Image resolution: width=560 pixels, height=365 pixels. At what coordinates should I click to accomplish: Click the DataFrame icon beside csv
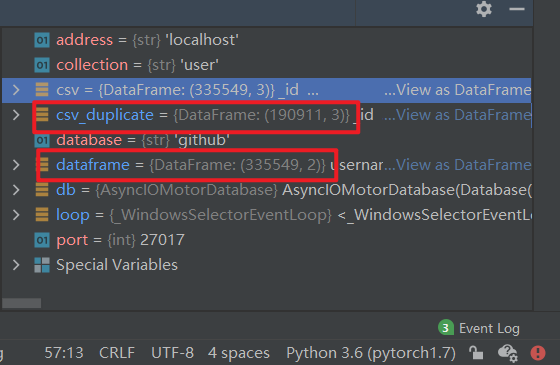click(42, 90)
